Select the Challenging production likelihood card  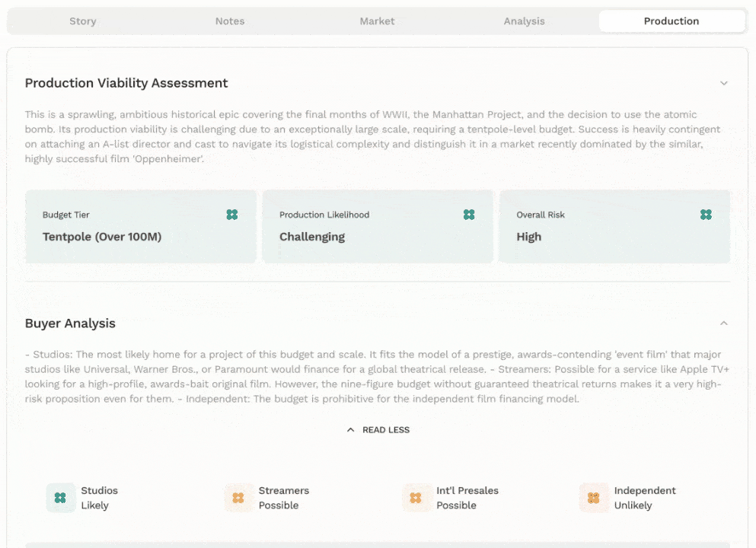pyautogui.click(x=378, y=228)
